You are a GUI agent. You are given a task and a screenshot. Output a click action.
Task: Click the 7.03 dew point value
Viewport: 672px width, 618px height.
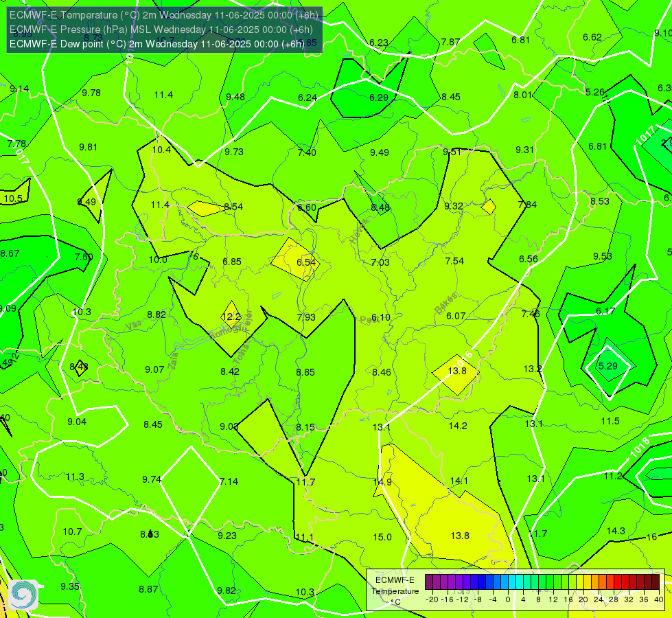380,262
